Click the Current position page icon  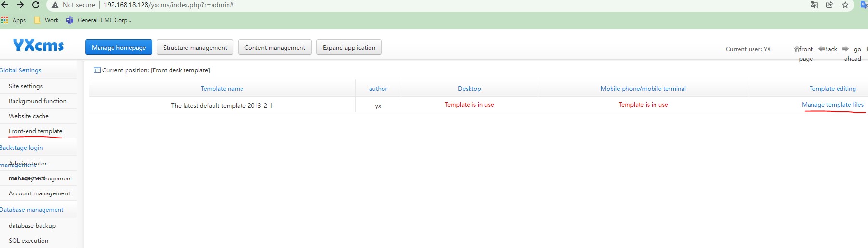pyautogui.click(x=97, y=70)
